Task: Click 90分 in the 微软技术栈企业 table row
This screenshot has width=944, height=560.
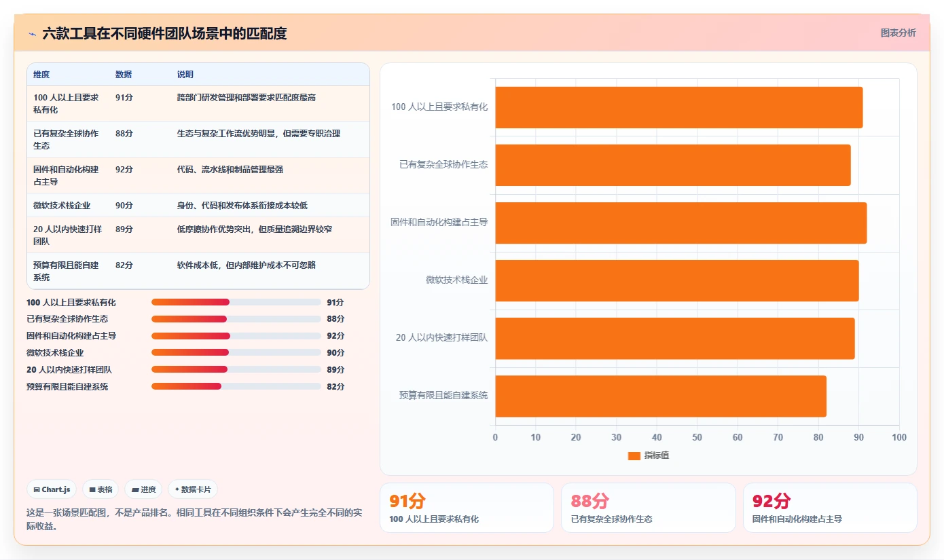Action: click(x=124, y=206)
